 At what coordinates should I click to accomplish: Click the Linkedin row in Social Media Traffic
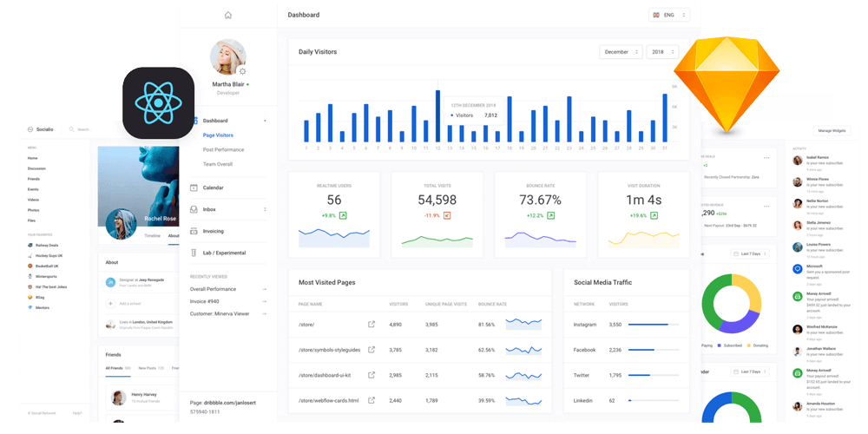click(x=626, y=400)
